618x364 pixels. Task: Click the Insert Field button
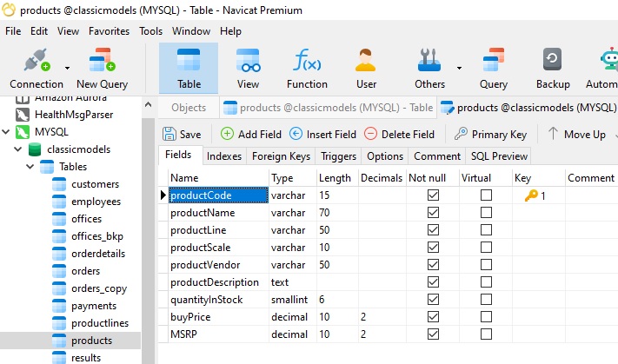pyautogui.click(x=322, y=135)
